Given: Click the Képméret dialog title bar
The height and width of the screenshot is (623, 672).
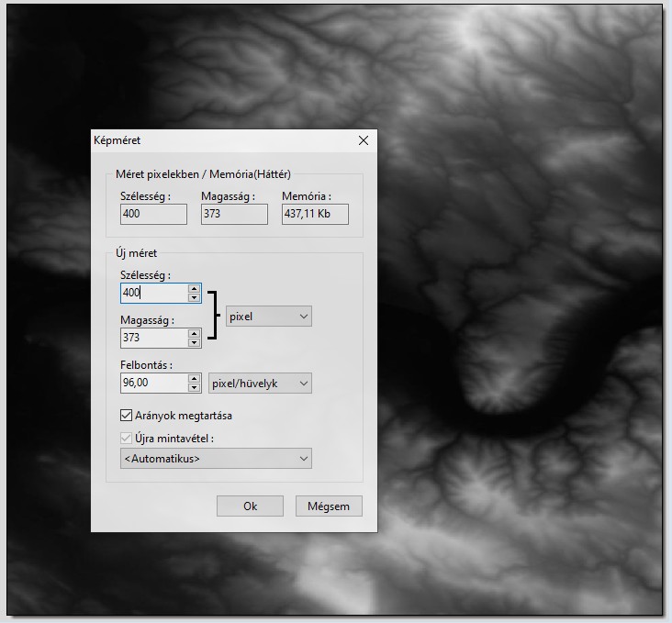Looking at the screenshot, I should click(220, 140).
